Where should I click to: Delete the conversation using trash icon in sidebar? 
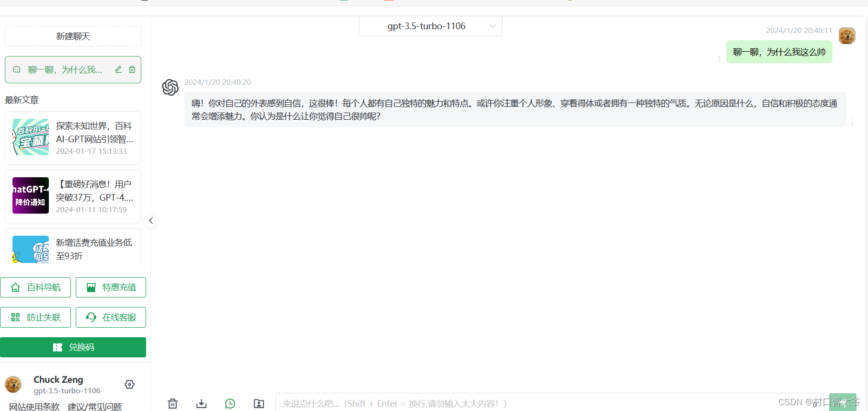click(132, 69)
